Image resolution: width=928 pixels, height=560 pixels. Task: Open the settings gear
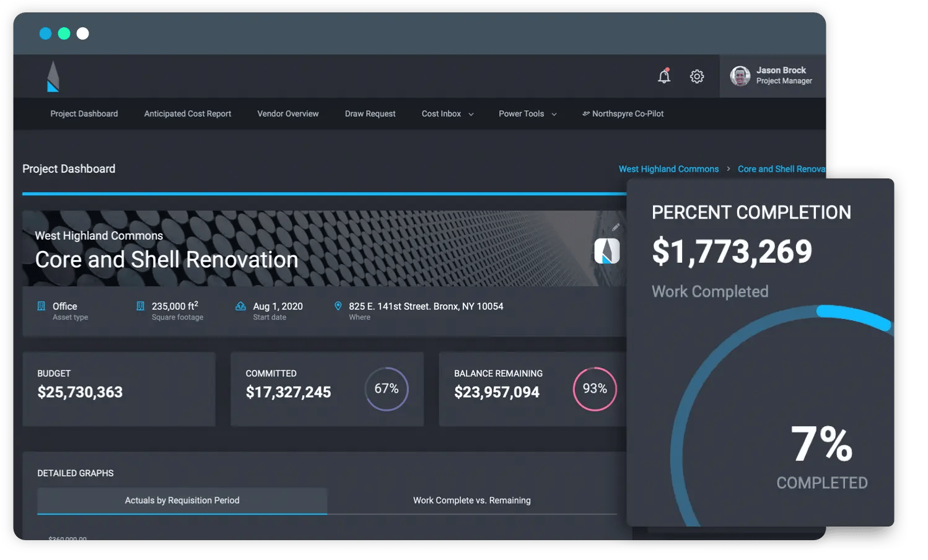click(x=697, y=76)
